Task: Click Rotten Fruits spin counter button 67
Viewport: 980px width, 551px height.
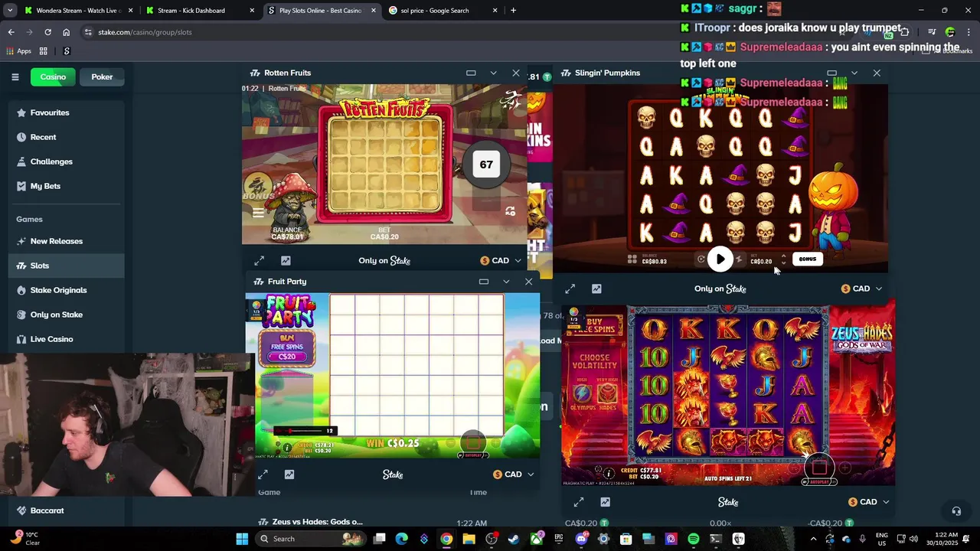Action: pos(486,165)
